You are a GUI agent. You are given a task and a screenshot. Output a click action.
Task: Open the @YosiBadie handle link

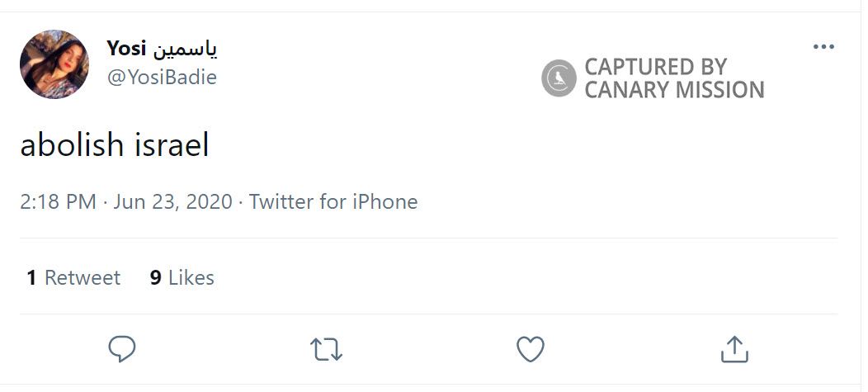pyautogui.click(x=162, y=77)
